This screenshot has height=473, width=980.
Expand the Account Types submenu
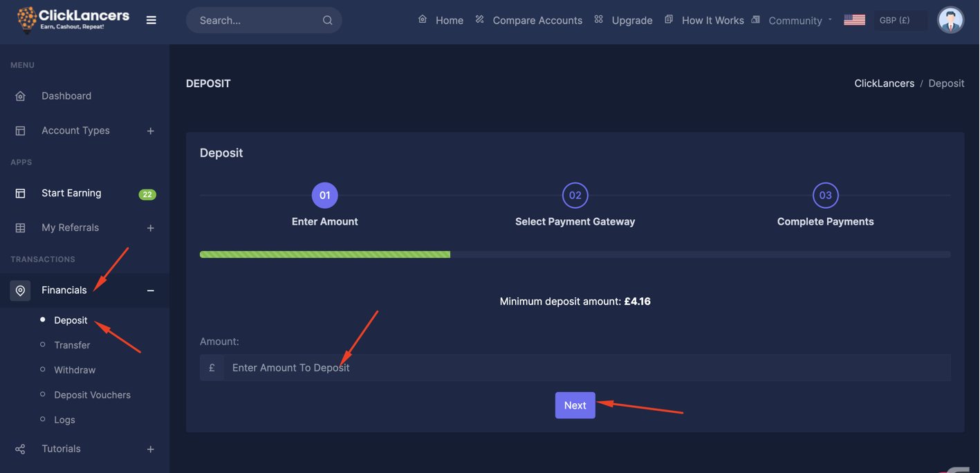(x=150, y=131)
